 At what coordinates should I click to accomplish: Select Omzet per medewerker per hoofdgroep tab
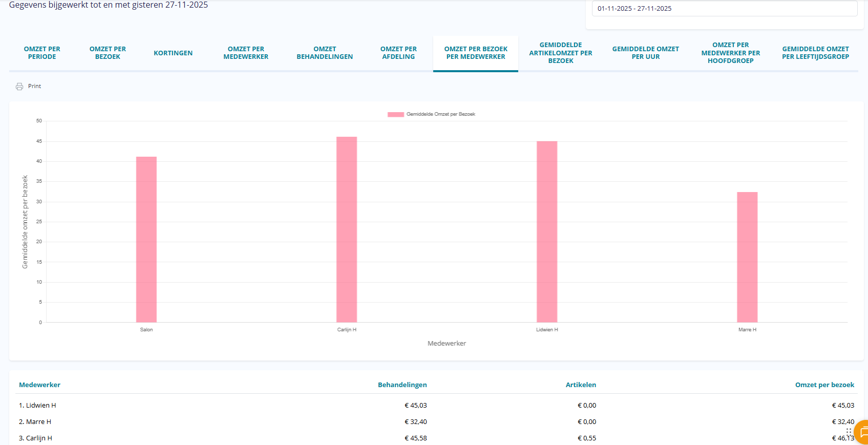[x=730, y=53]
